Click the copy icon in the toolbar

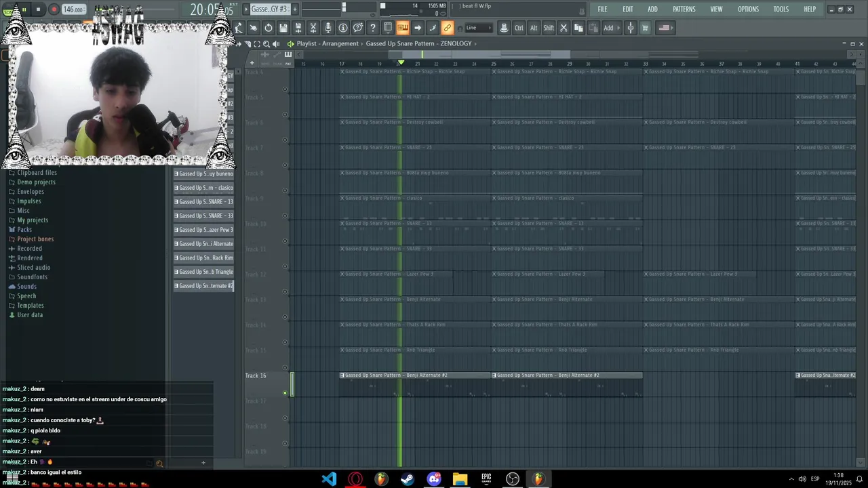[578, 28]
